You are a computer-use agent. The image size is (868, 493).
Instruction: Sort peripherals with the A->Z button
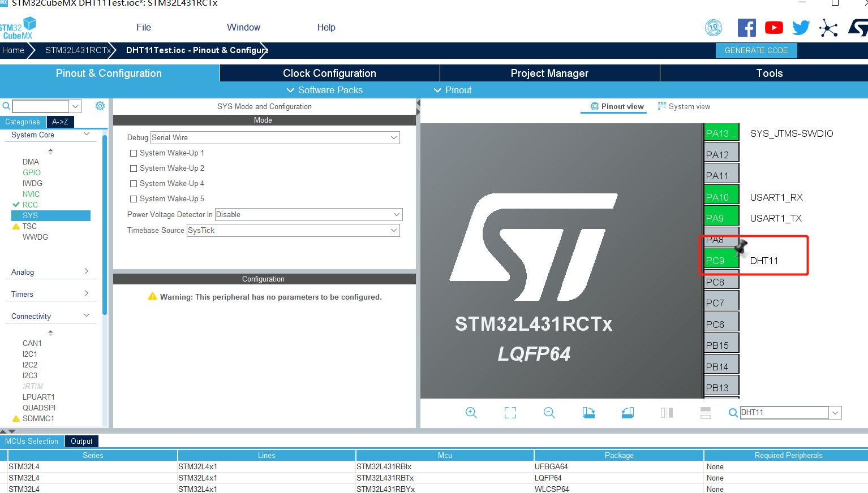60,122
